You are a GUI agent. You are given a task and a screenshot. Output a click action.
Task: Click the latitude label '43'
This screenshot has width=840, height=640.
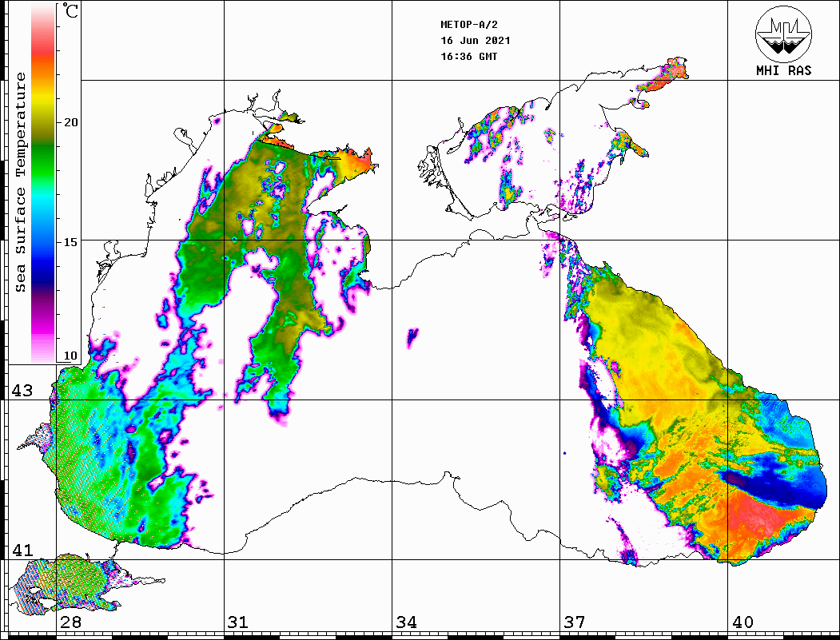(22, 391)
